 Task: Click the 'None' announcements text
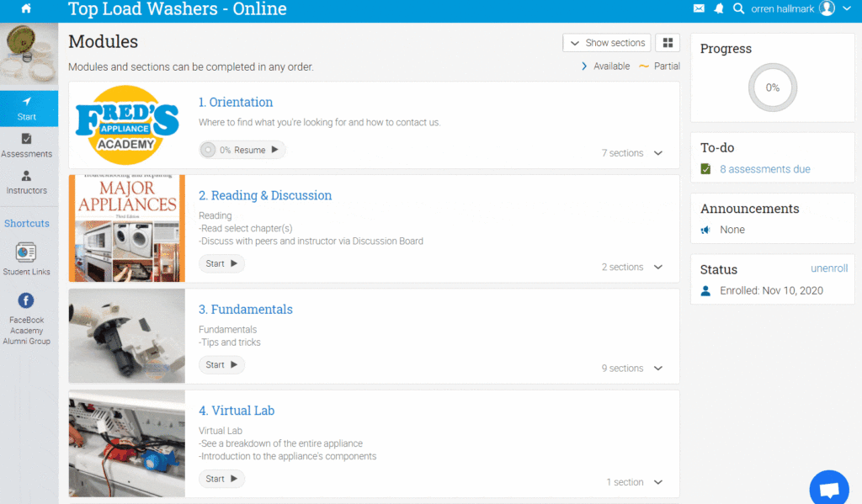pyautogui.click(x=732, y=230)
